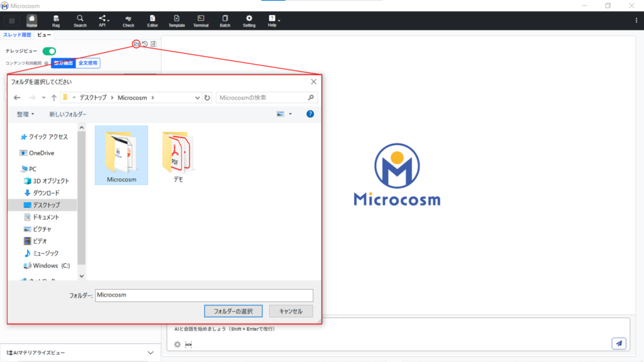The width and height of the screenshot is (644, 362).
Task: Click the info icon beside コンテンツ利用範囲
Action: [x=47, y=63]
